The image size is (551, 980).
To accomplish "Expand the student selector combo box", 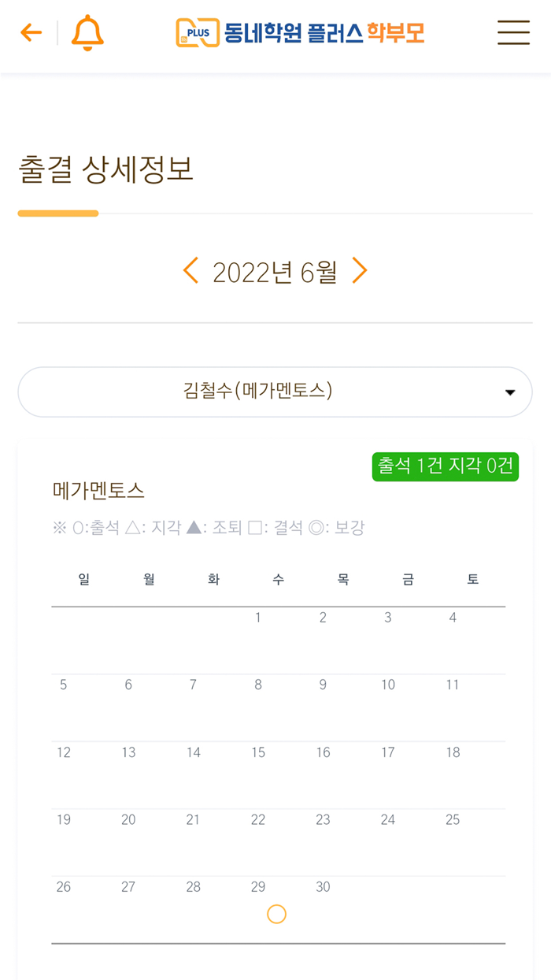I will click(275, 392).
